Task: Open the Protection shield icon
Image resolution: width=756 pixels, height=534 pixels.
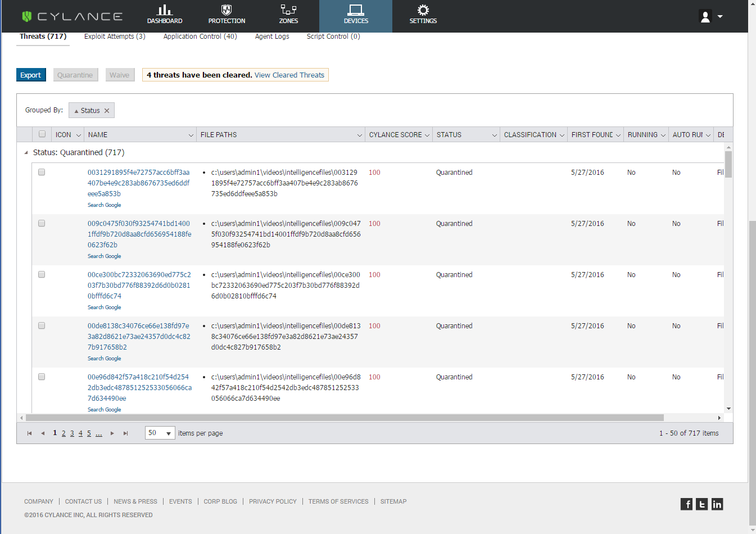Action: 227,10
